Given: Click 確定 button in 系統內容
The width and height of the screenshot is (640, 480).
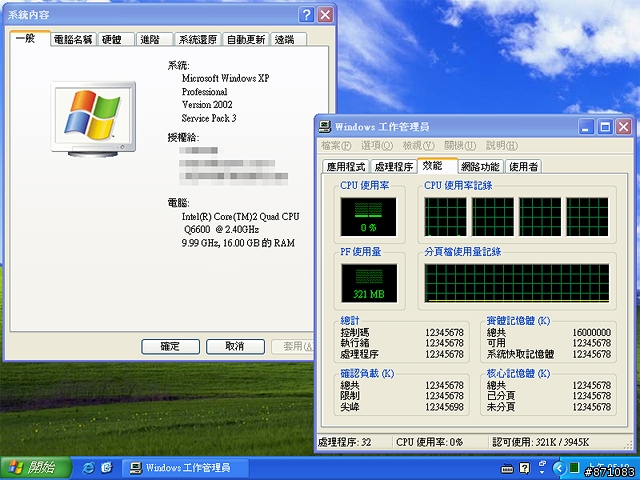Looking at the screenshot, I should pos(170,347).
